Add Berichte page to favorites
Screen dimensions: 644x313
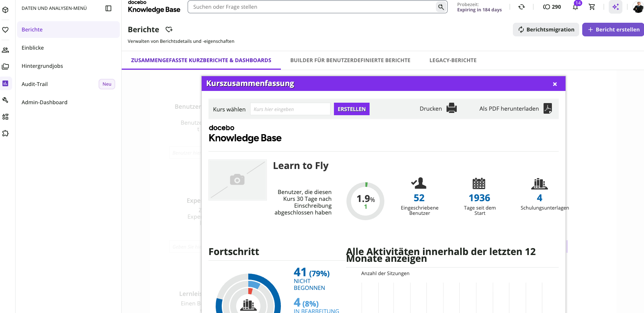click(x=169, y=30)
